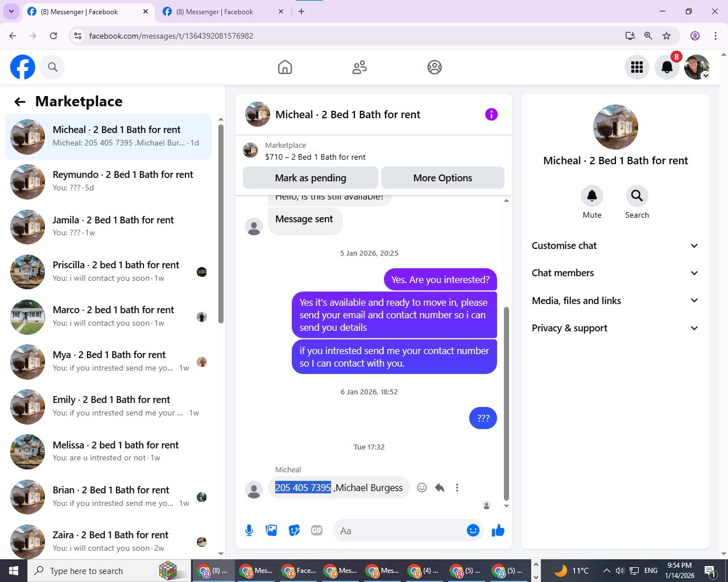Go to the Home feed icon
The image size is (728, 582).
pos(285,67)
